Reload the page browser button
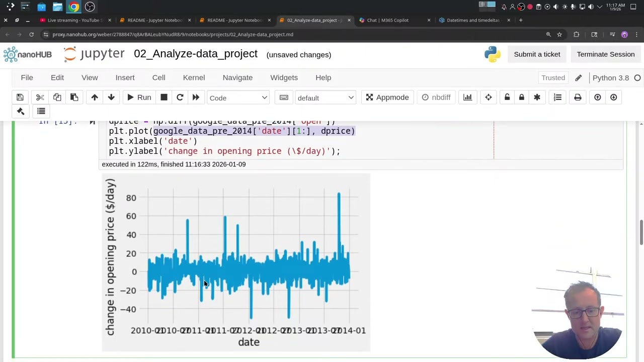This screenshot has width=644, height=362. pos(31,35)
